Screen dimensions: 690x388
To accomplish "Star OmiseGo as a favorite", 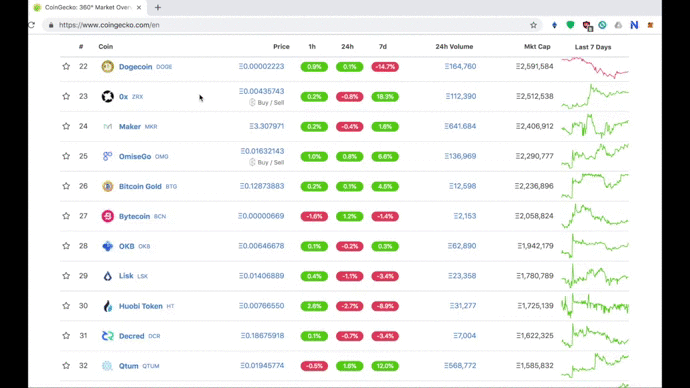I will [66, 156].
